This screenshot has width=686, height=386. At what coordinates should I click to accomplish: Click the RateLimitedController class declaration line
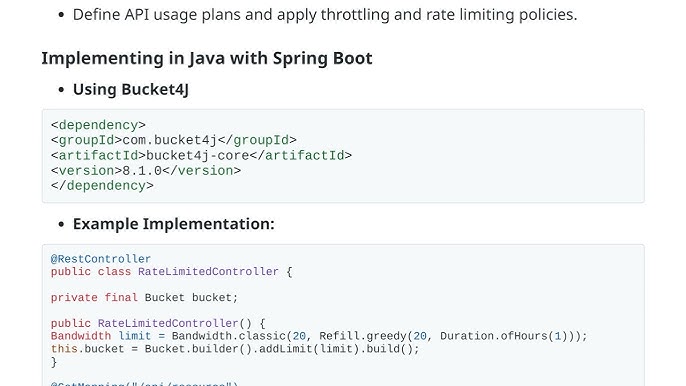[x=172, y=271]
